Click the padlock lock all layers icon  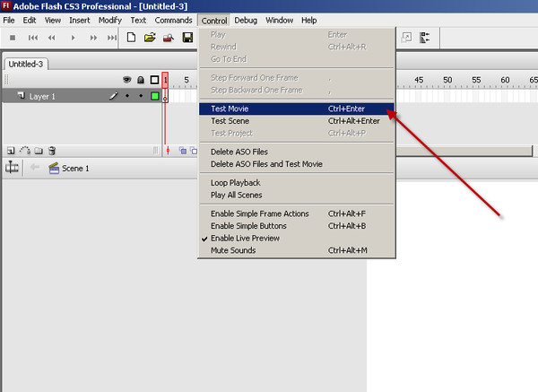pyautogui.click(x=141, y=80)
